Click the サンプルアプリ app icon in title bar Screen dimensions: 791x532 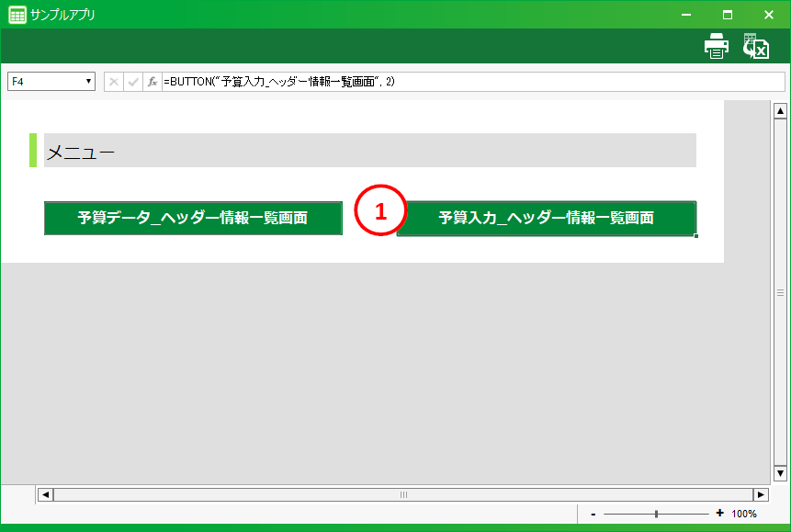pyautogui.click(x=17, y=15)
